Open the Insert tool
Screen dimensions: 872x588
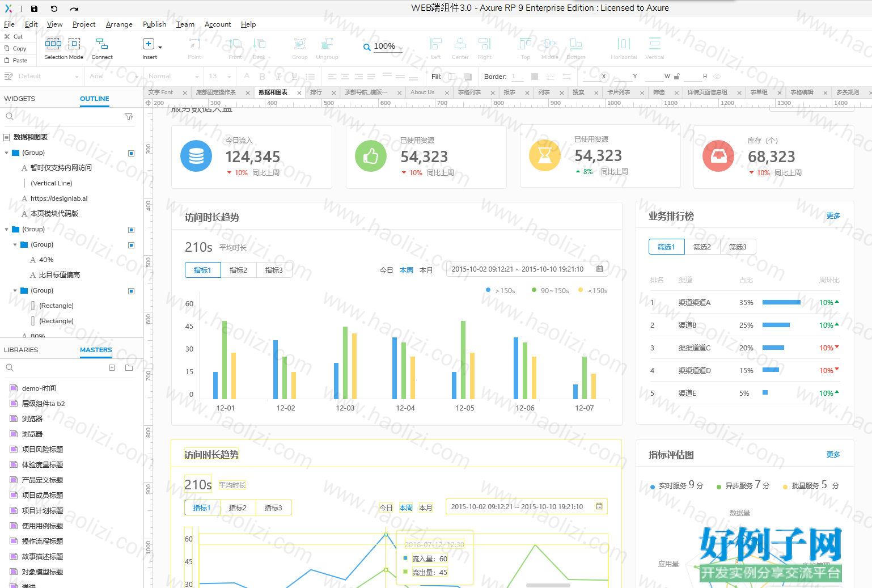pyautogui.click(x=149, y=48)
